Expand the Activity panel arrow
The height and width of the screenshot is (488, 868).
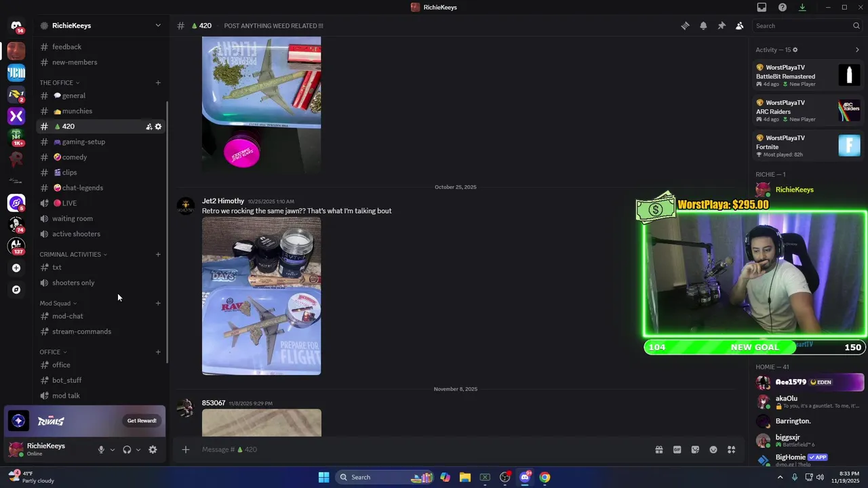[857, 49]
